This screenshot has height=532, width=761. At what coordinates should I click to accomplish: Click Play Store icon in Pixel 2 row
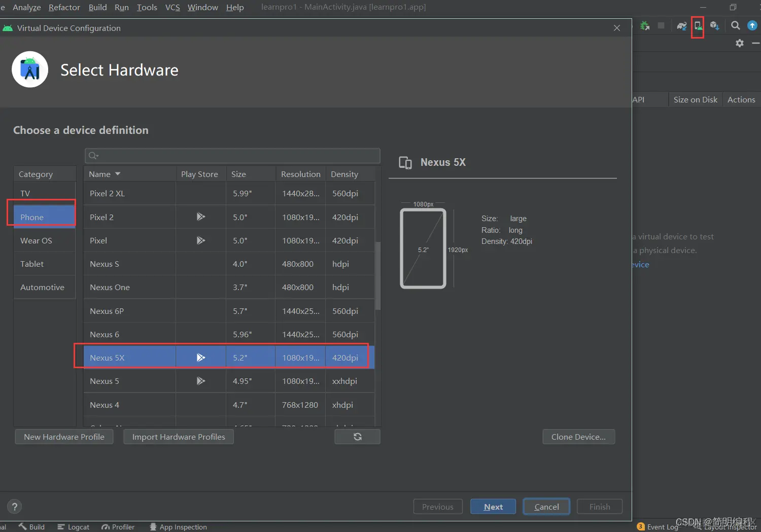click(x=201, y=217)
